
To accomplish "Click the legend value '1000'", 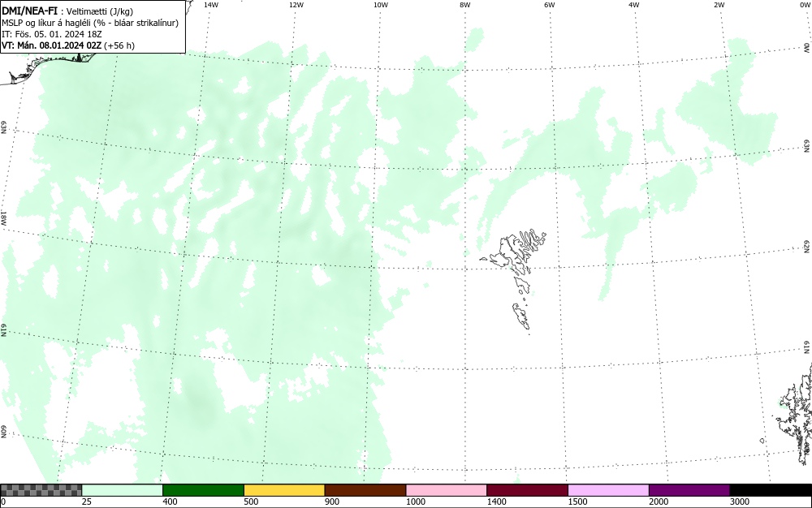I will (415, 502).
